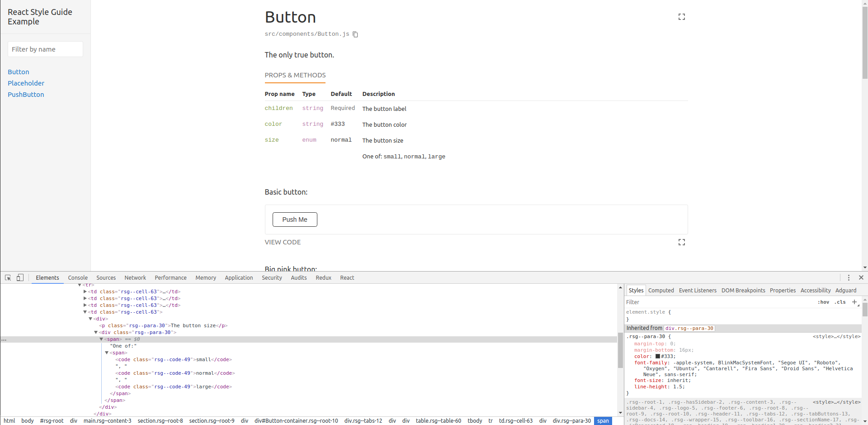Open the Button example in isolated view
Viewport: 868px width, 425px height.
[682, 17]
